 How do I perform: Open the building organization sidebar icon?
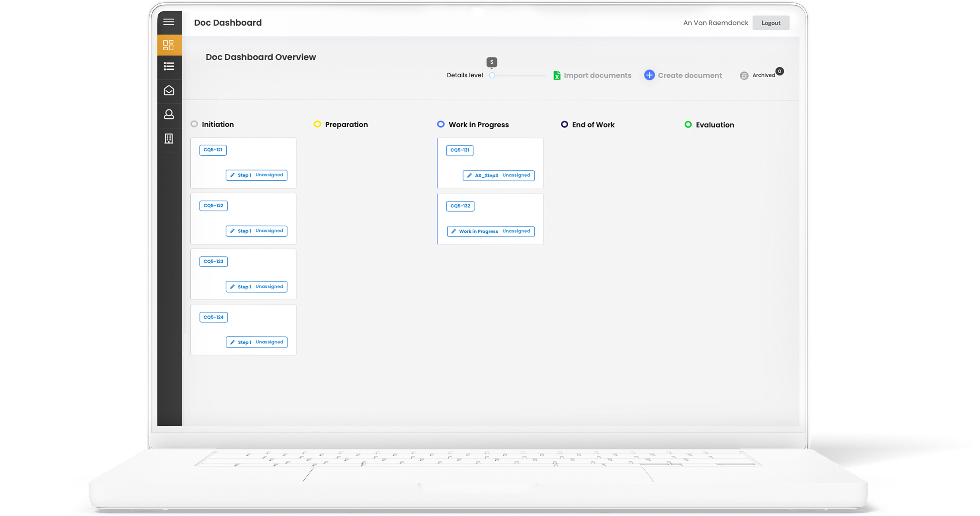click(168, 139)
